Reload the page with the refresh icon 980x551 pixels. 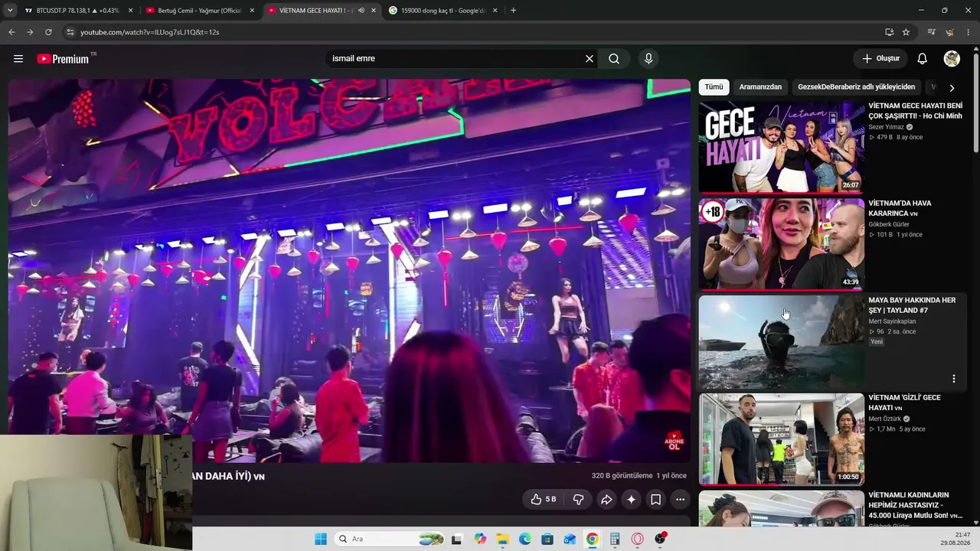48,32
